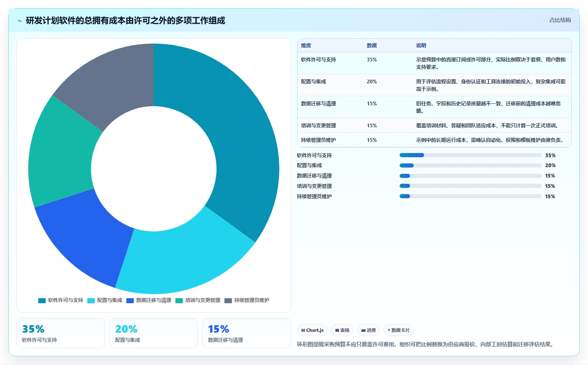588x365 pixels.
Task: Click the 配置与集成 progress bar
Action: (471, 165)
